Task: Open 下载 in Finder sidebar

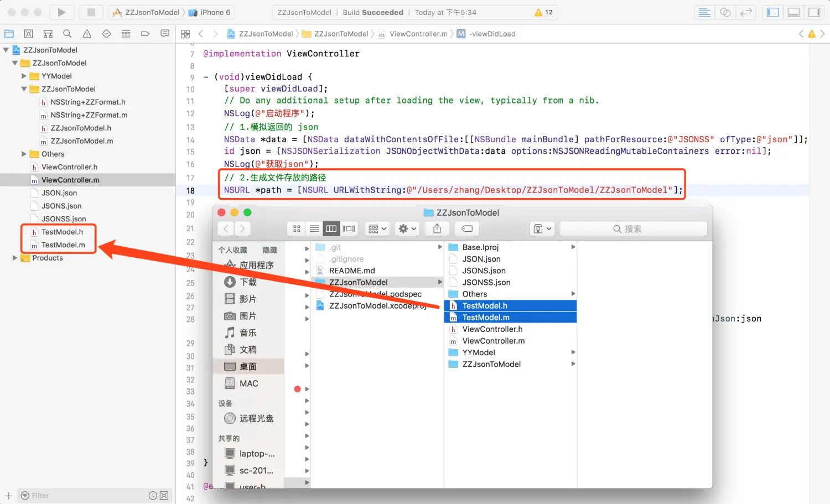Action: click(248, 282)
